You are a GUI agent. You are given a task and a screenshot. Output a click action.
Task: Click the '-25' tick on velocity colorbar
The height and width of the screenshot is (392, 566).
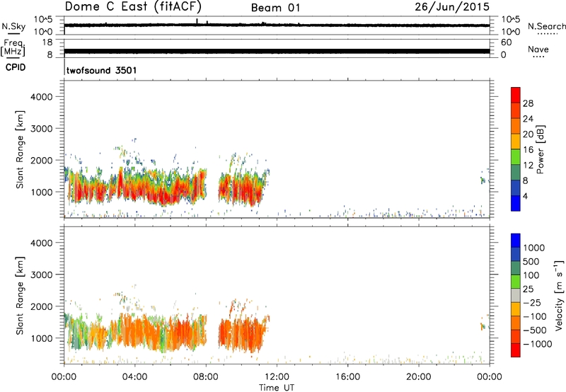(x=532, y=303)
